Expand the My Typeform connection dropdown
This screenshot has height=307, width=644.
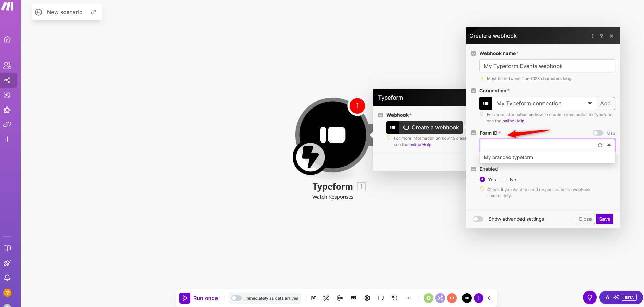click(589, 103)
